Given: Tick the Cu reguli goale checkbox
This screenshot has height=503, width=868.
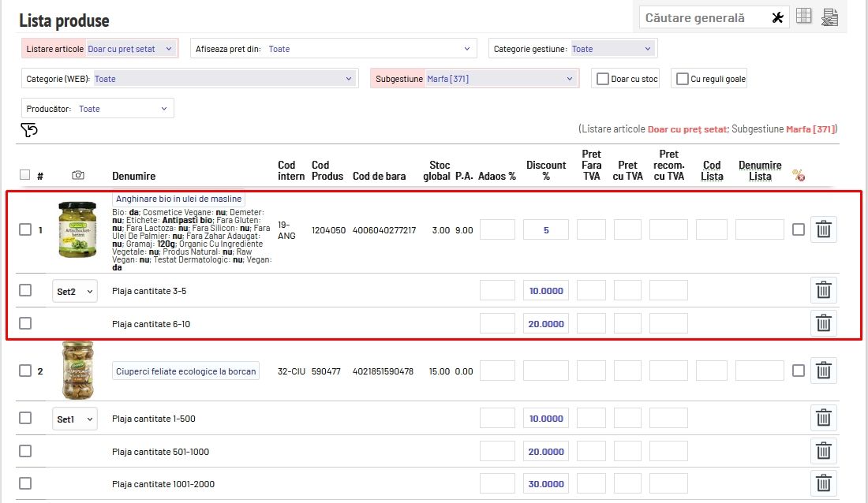Looking at the screenshot, I should pos(683,79).
